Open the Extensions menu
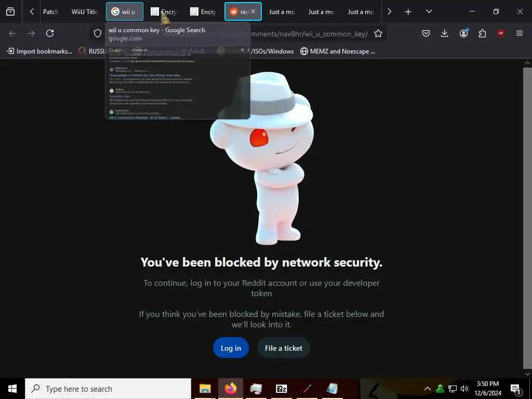532x399 pixels. 482,33
